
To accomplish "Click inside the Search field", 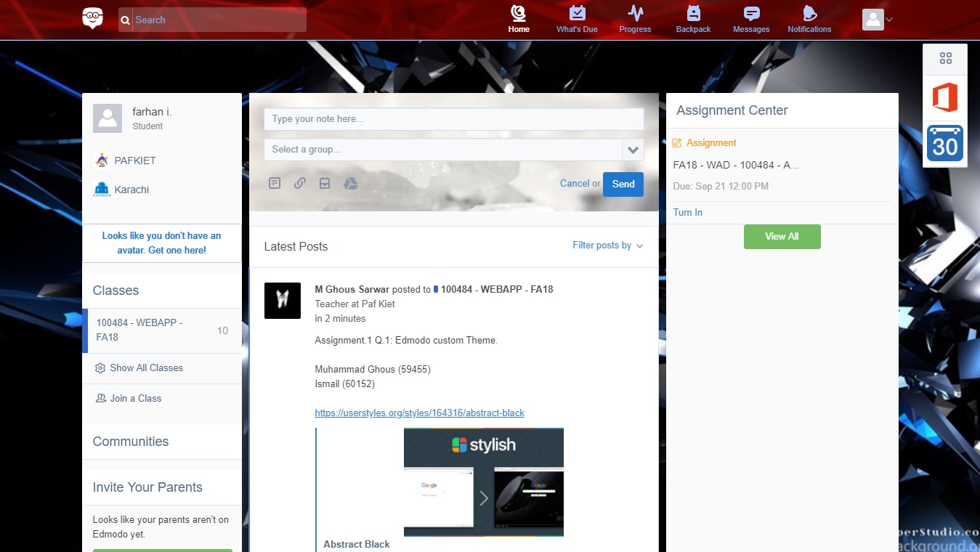I will (211, 20).
